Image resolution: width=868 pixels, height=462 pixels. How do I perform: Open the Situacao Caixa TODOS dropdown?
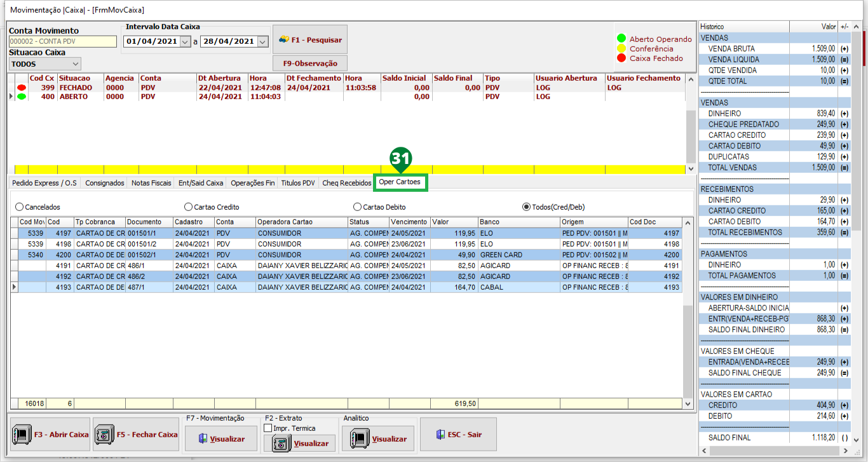pos(76,64)
